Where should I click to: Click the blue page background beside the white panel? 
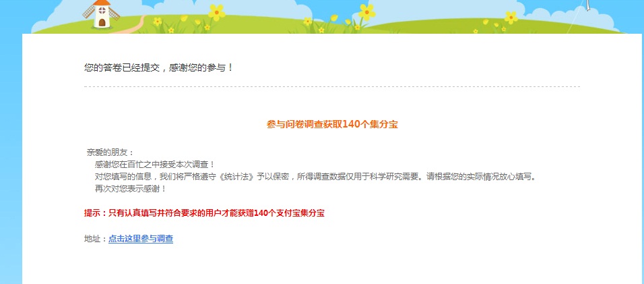tap(11, 165)
